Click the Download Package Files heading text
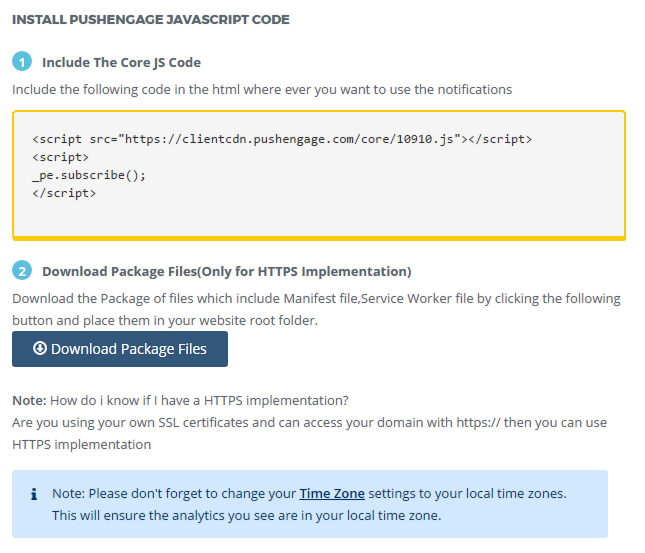Viewport: 645px width, 553px height. point(227,272)
